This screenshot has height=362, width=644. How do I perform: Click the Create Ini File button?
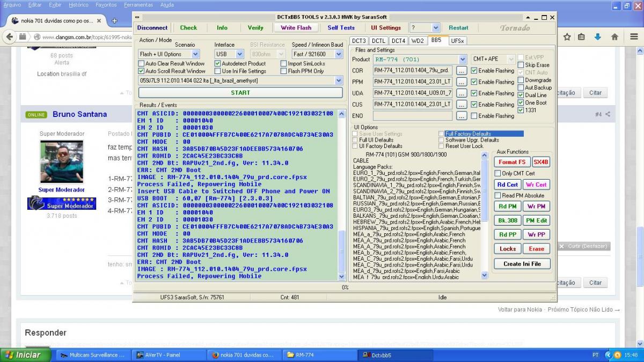point(522,264)
